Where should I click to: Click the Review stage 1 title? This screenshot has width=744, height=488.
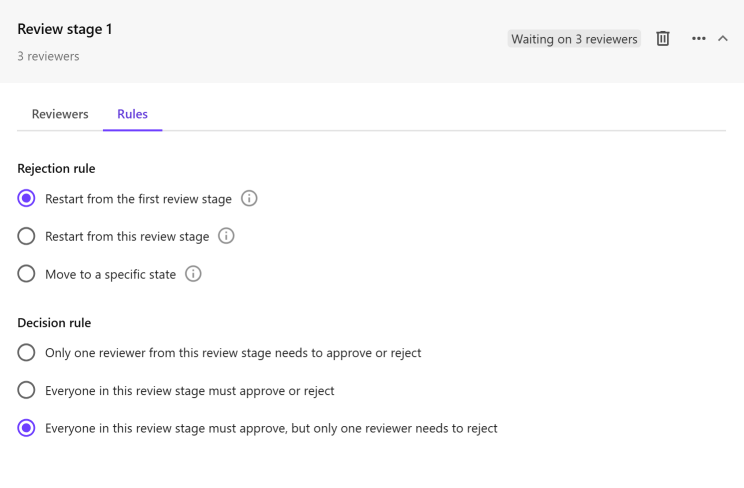click(65, 29)
